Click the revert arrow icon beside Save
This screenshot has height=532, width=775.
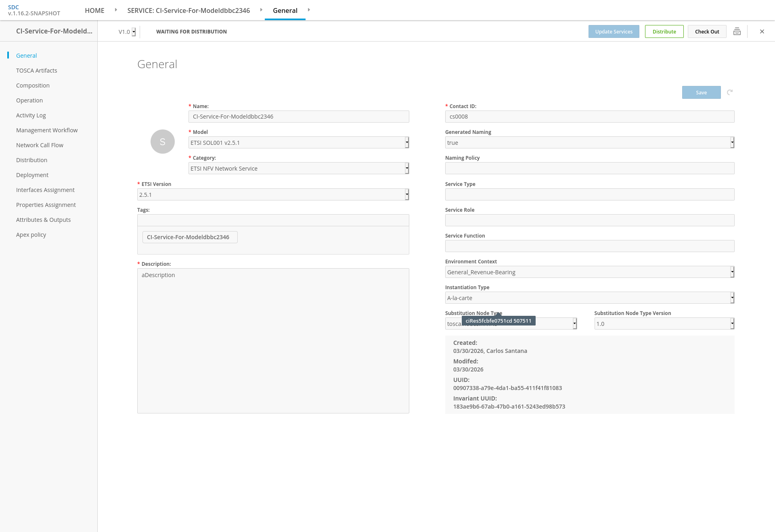tap(730, 92)
